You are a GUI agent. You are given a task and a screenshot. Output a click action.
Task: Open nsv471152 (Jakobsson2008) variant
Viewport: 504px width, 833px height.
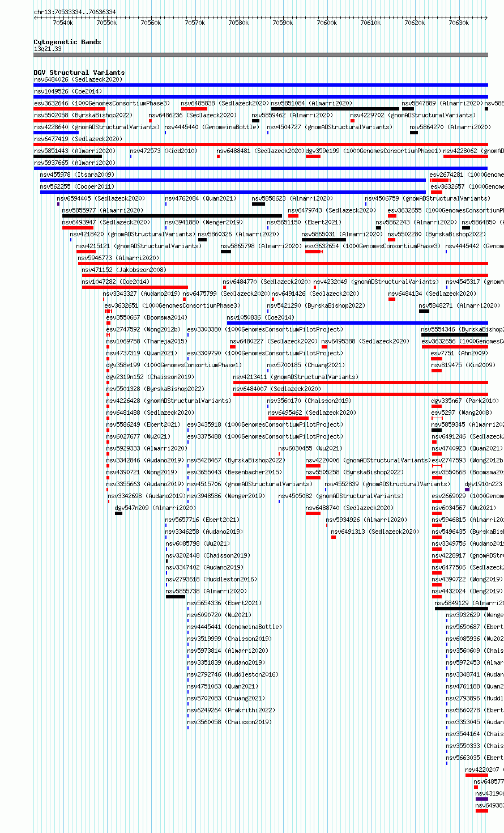pyautogui.click(x=124, y=270)
